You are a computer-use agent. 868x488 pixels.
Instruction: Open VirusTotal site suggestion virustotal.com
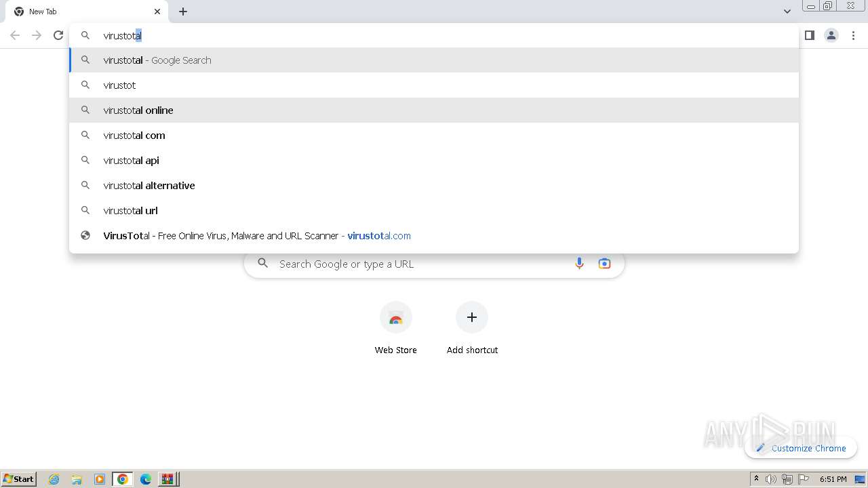click(x=434, y=236)
